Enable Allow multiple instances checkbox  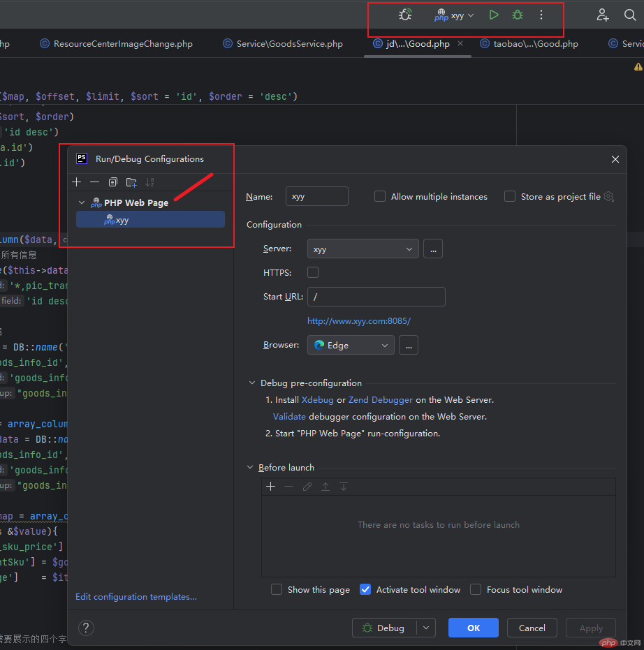[x=380, y=196]
